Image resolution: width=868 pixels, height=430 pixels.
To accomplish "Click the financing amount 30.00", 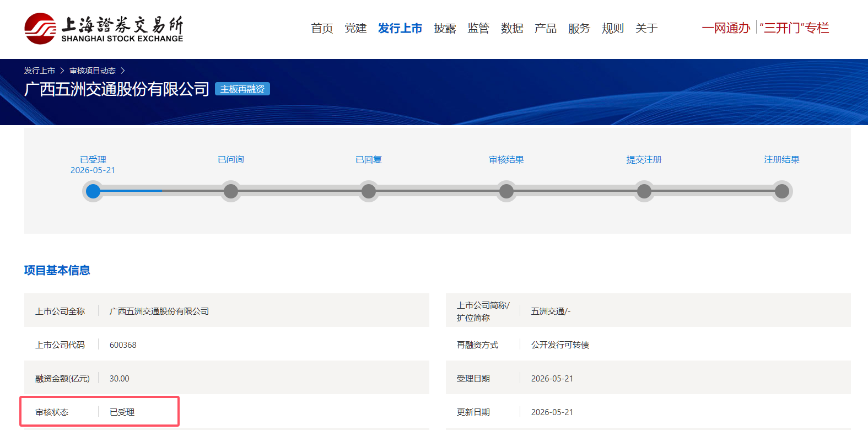I will (120, 379).
